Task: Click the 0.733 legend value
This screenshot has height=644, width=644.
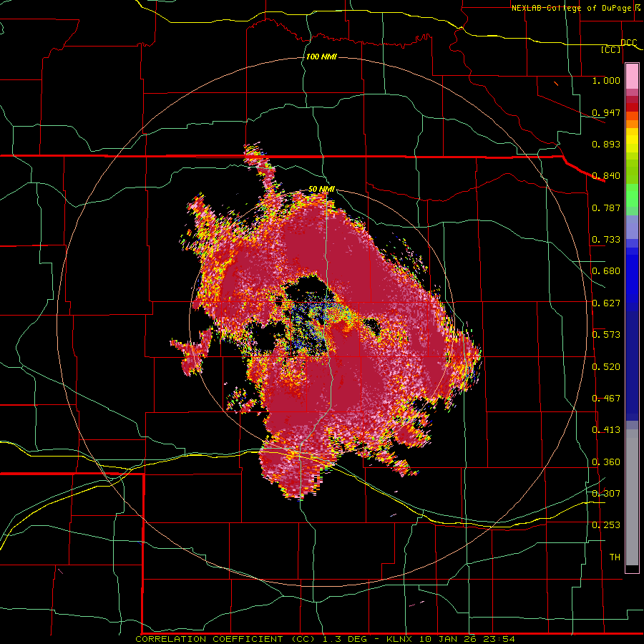Action: click(x=606, y=240)
